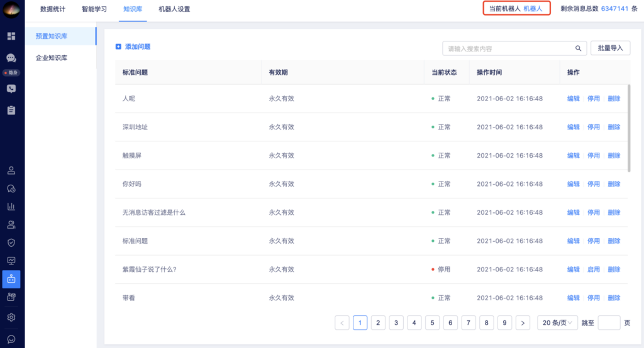
Task: Click 添加问题 to add a question
Action: click(133, 46)
